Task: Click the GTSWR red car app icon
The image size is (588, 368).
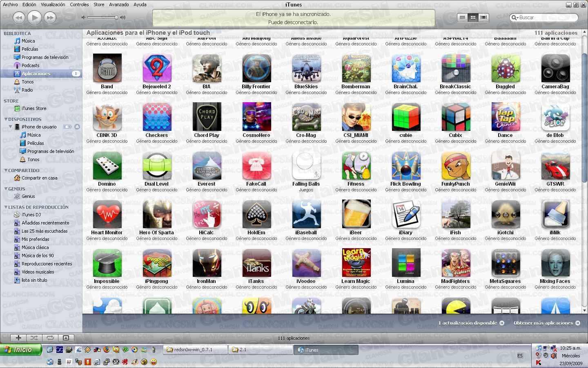Action: coord(555,166)
